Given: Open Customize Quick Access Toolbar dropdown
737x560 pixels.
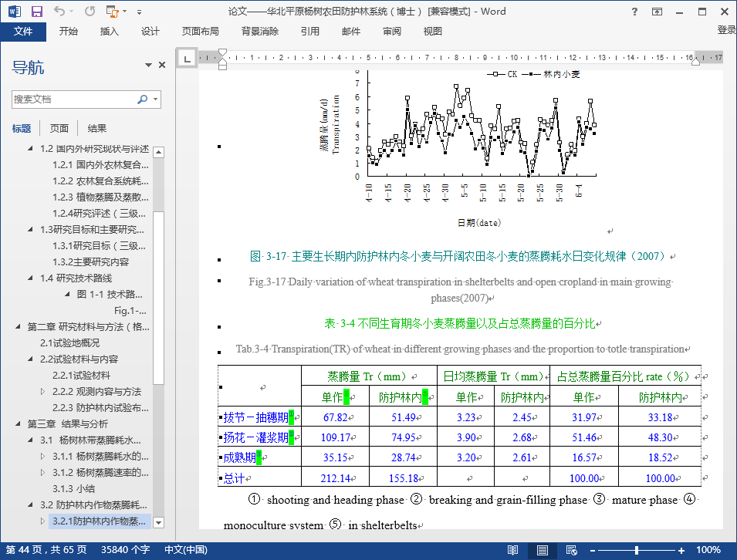Looking at the screenshot, I should tap(139, 12).
